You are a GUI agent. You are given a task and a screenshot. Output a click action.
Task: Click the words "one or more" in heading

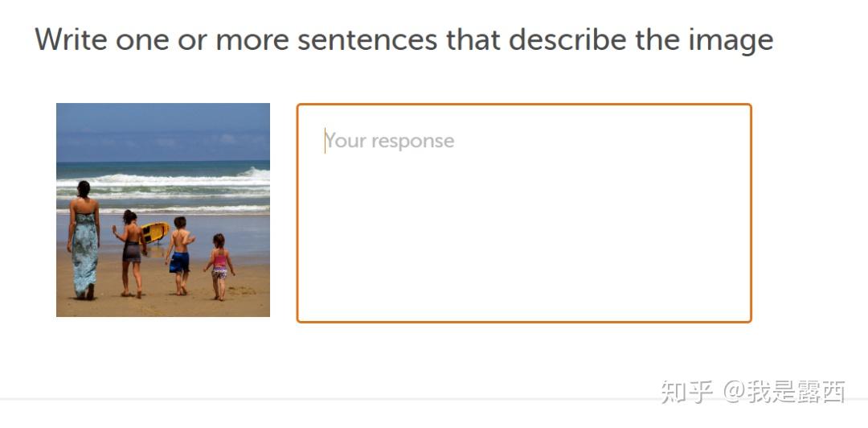pyautogui.click(x=202, y=40)
